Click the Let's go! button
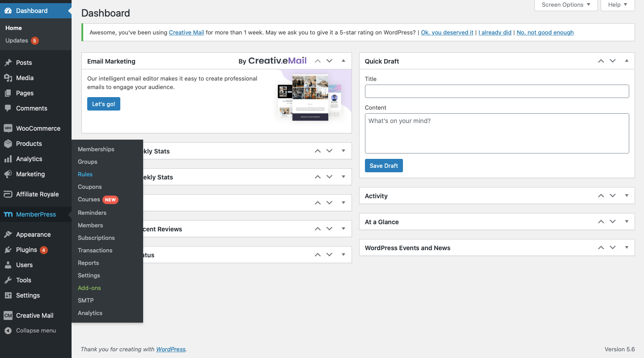 click(x=104, y=104)
